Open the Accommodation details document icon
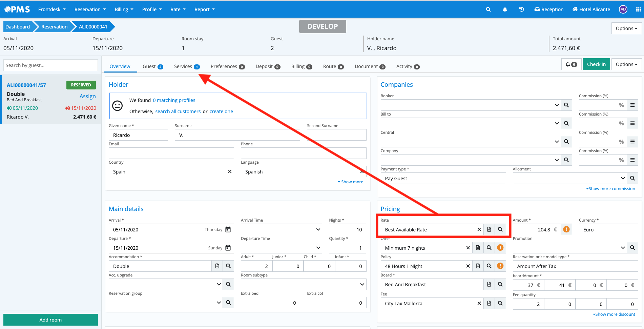Viewport: 644px width, 329px height. click(217, 266)
